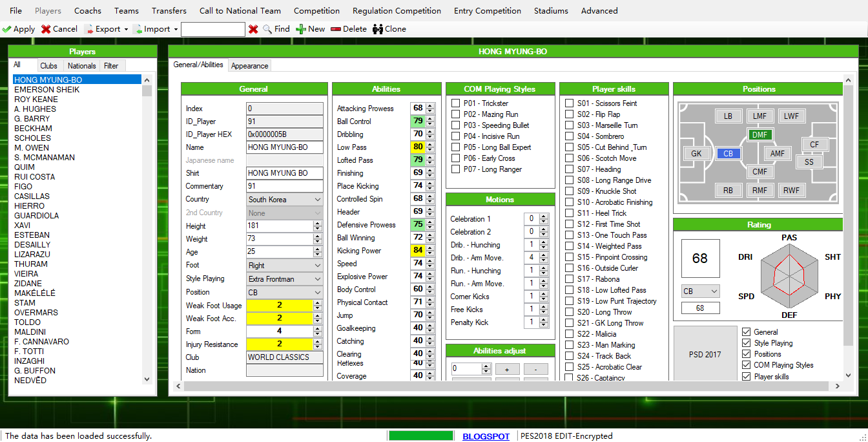
Task: Open the Position dropdown in General
Action: pos(285,292)
